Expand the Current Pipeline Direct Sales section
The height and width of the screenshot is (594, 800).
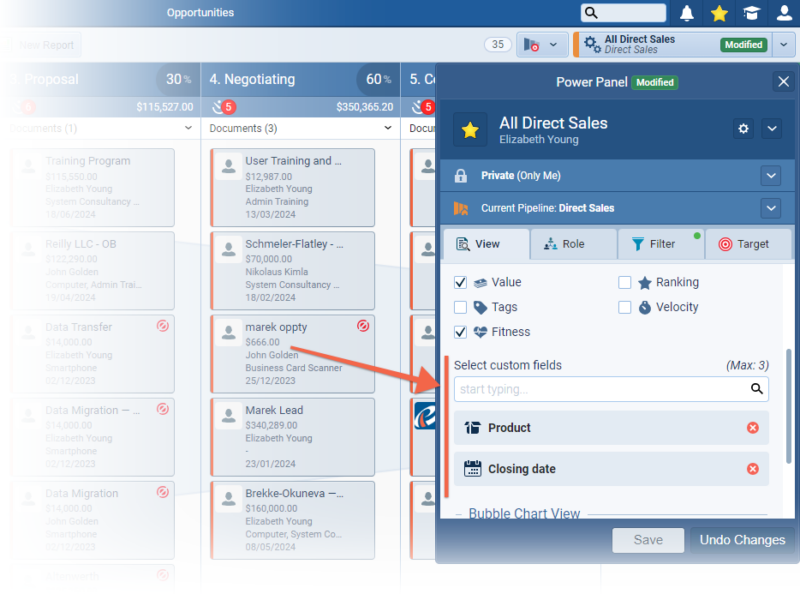click(x=770, y=208)
